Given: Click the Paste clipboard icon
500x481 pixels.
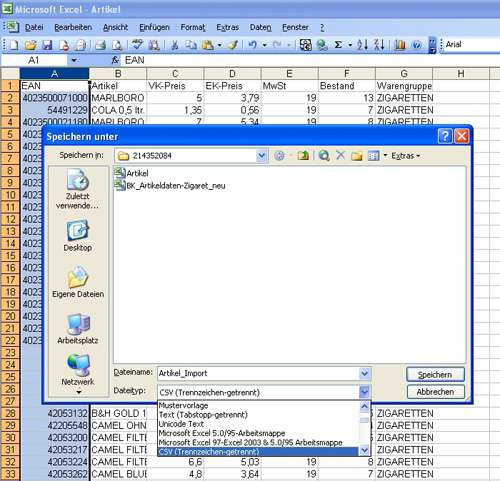Looking at the screenshot, I should 208,45.
